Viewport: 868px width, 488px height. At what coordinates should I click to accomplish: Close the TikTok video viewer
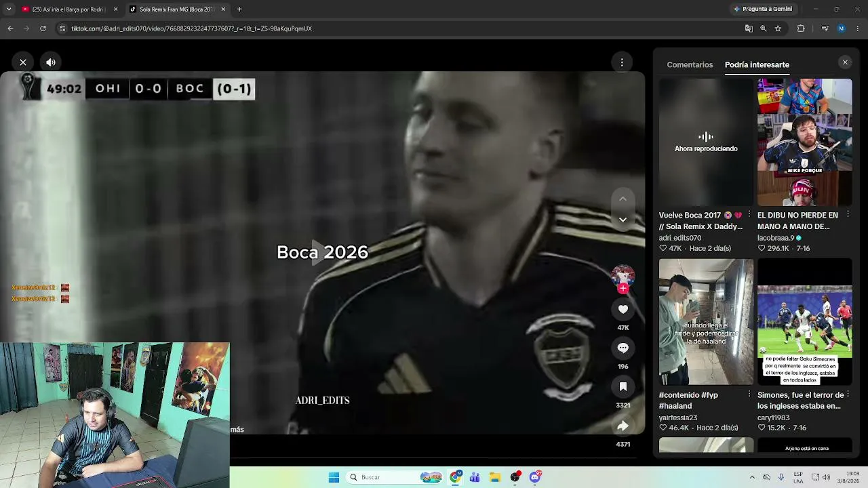point(23,62)
